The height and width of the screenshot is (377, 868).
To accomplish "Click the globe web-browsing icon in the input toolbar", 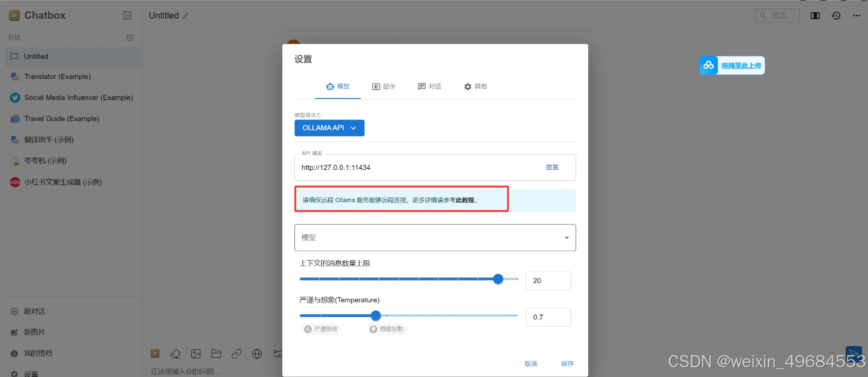I will coord(257,354).
